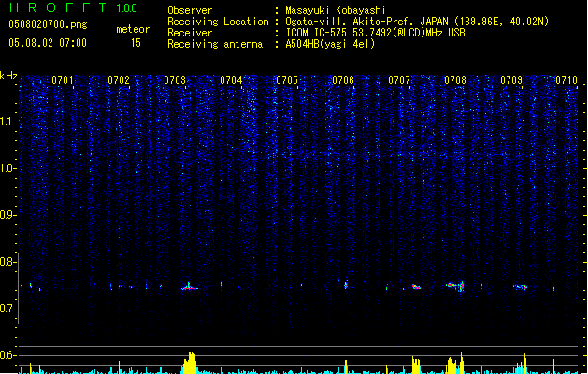588x374 pixels.
Task: Click the 0704 time marker
Action: pos(231,80)
